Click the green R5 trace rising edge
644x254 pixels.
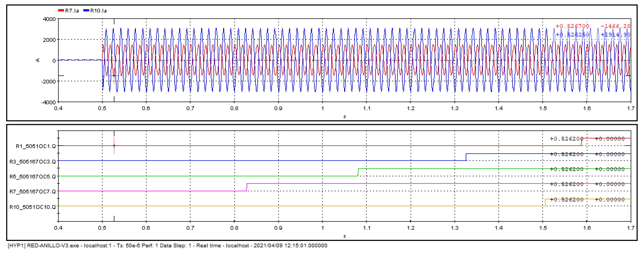(x=358, y=172)
